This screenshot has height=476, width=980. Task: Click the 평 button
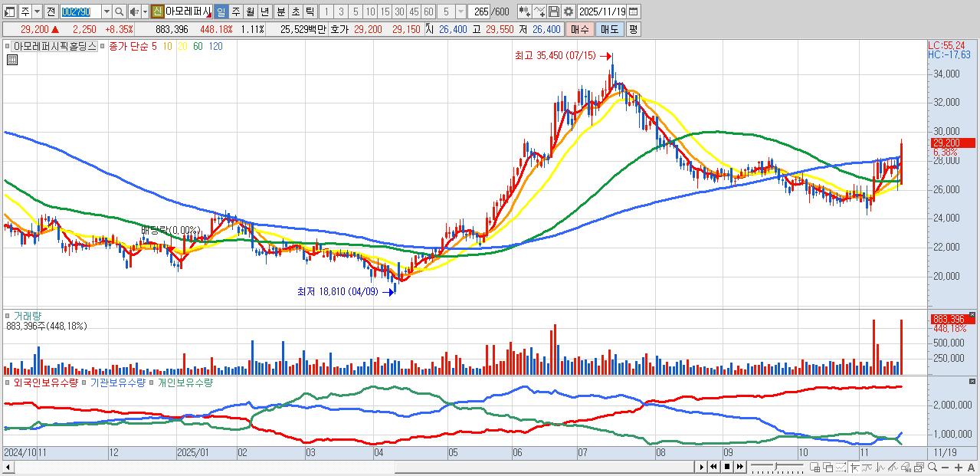[x=633, y=29]
